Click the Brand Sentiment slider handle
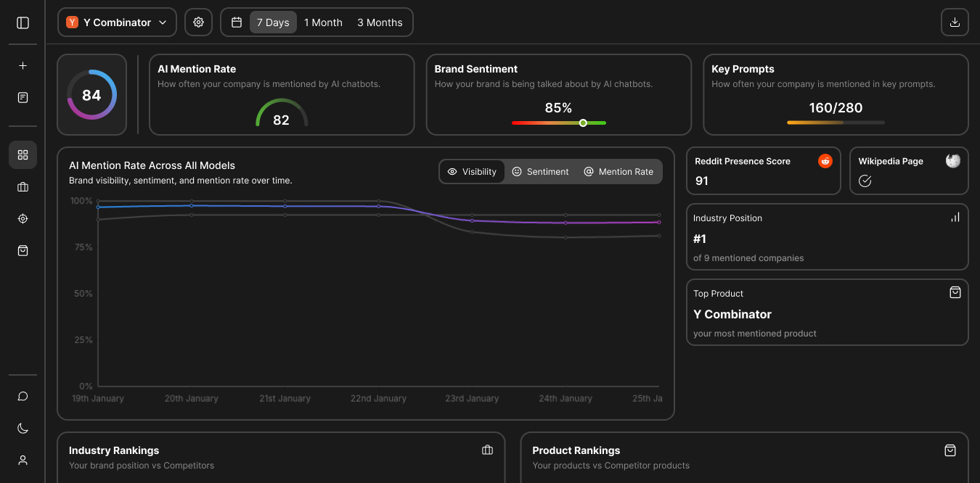This screenshot has height=483, width=980. (x=583, y=123)
